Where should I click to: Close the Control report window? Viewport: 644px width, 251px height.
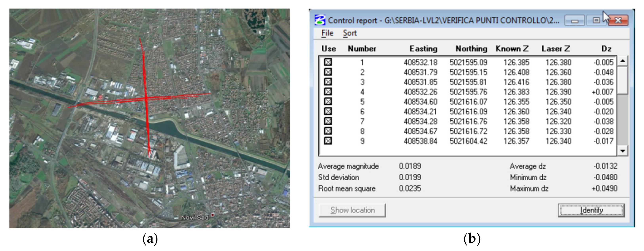(x=618, y=21)
